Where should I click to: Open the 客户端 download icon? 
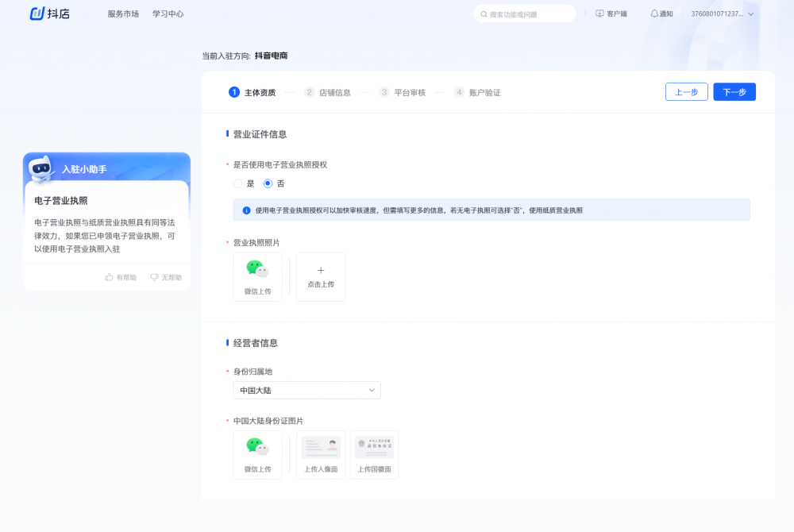pos(599,13)
